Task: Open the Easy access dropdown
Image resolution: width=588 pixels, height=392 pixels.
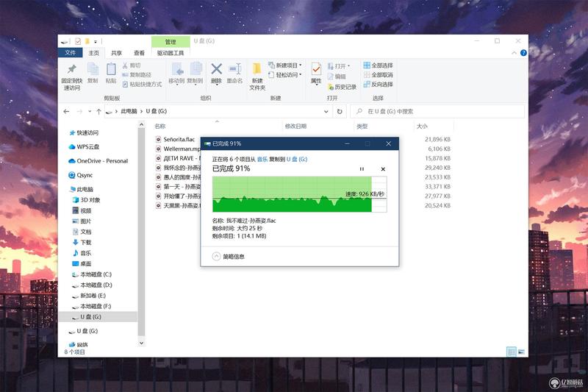Action: [285, 75]
